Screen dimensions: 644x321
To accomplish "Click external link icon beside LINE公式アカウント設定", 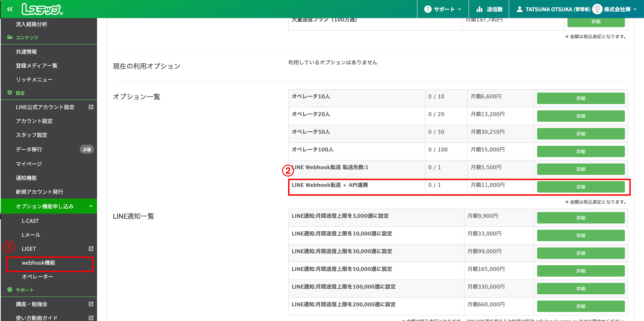I will click(91, 107).
